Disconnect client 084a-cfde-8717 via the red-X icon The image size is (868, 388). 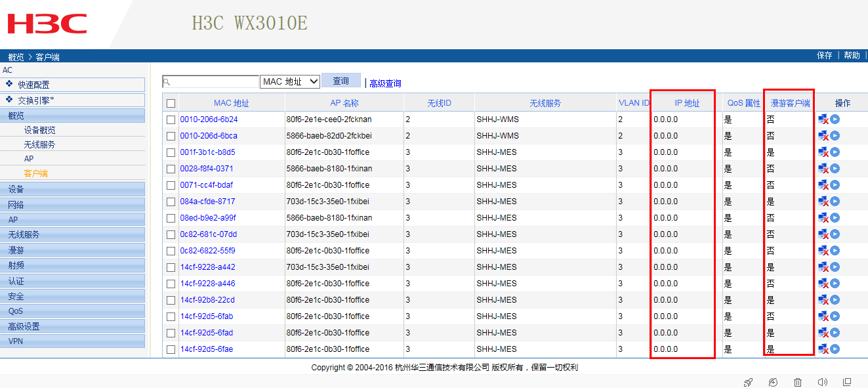tap(823, 202)
